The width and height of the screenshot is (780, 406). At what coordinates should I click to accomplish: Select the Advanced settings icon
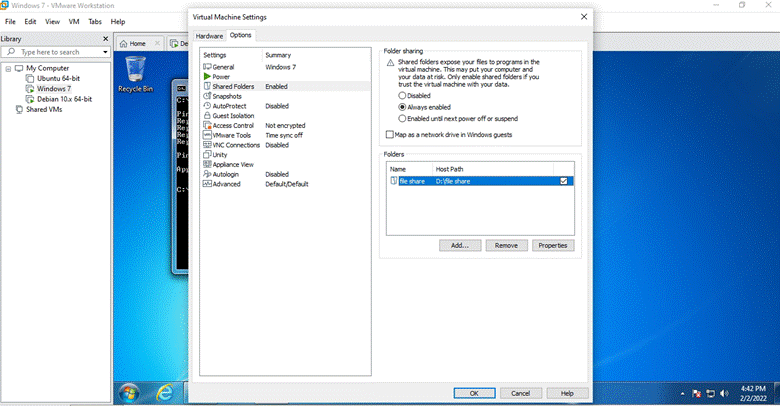click(207, 184)
